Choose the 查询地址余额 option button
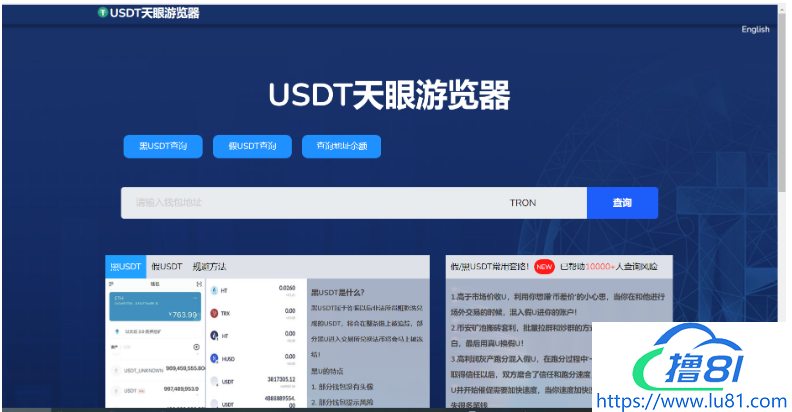792x412 pixels. (341, 146)
